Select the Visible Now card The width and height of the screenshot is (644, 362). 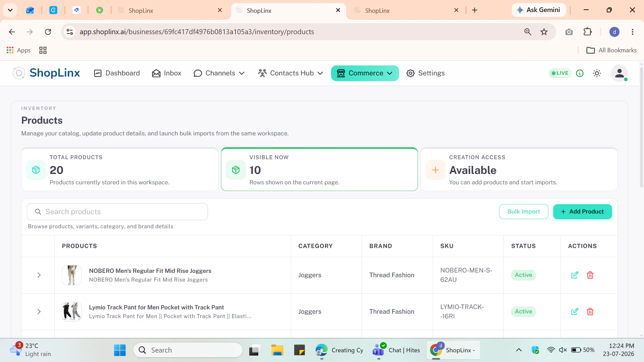(319, 169)
